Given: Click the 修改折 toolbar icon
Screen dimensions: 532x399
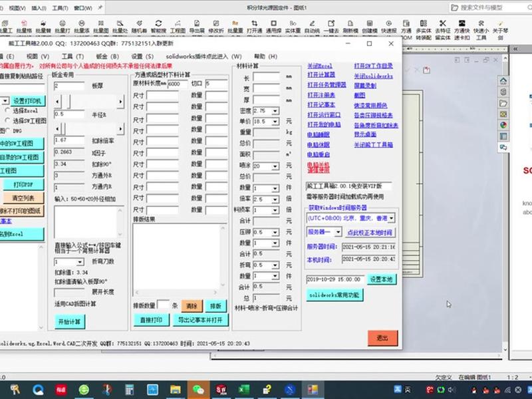Looking at the screenshot, I should [x=215, y=23].
